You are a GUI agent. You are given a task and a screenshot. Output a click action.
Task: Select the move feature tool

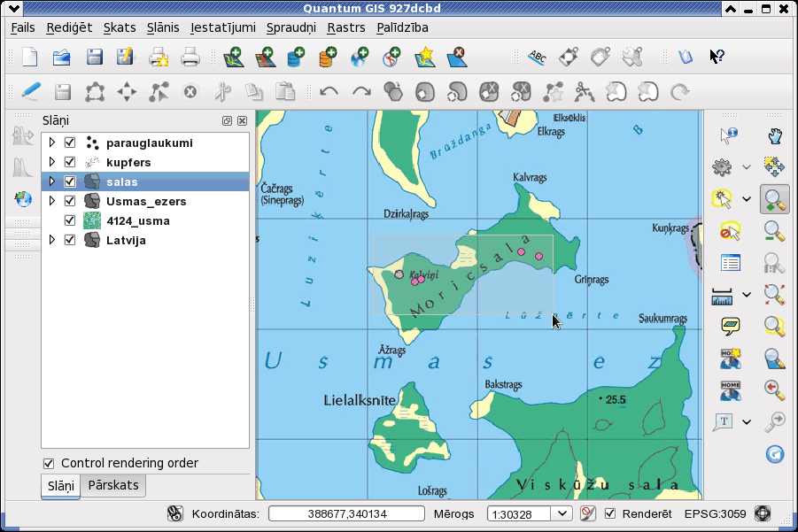point(127,92)
